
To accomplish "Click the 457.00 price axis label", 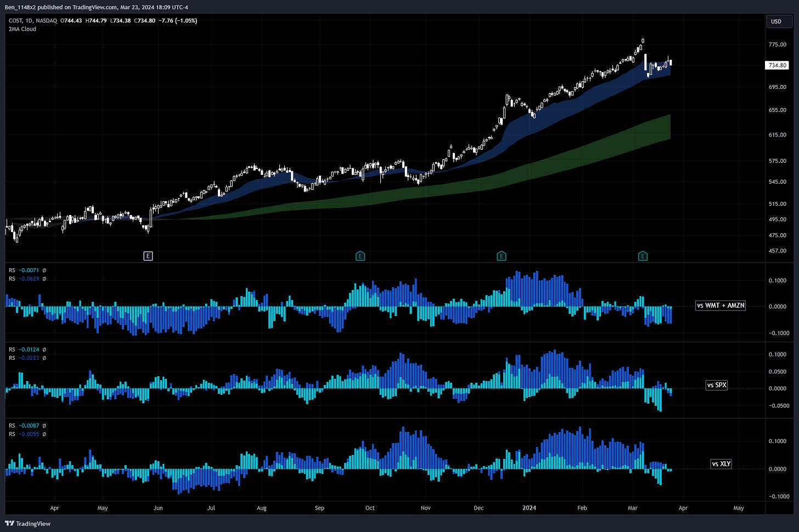I will pyautogui.click(x=778, y=251).
